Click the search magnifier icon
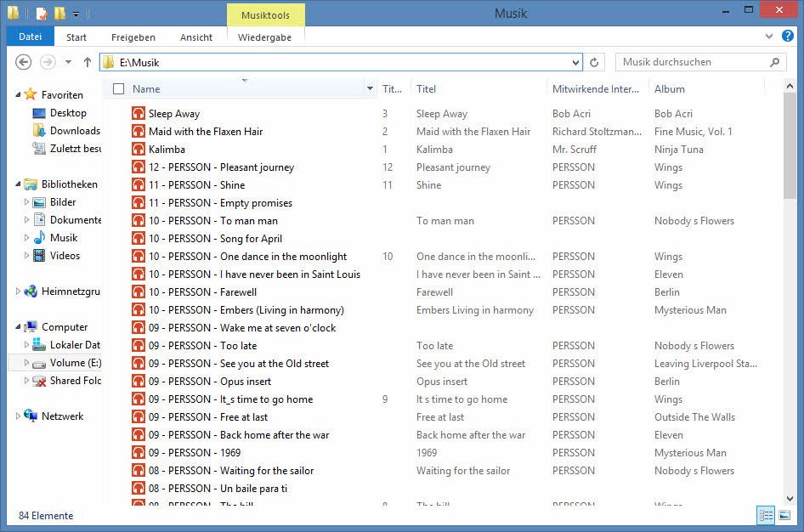This screenshot has width=804, height=532. [774, 62]
